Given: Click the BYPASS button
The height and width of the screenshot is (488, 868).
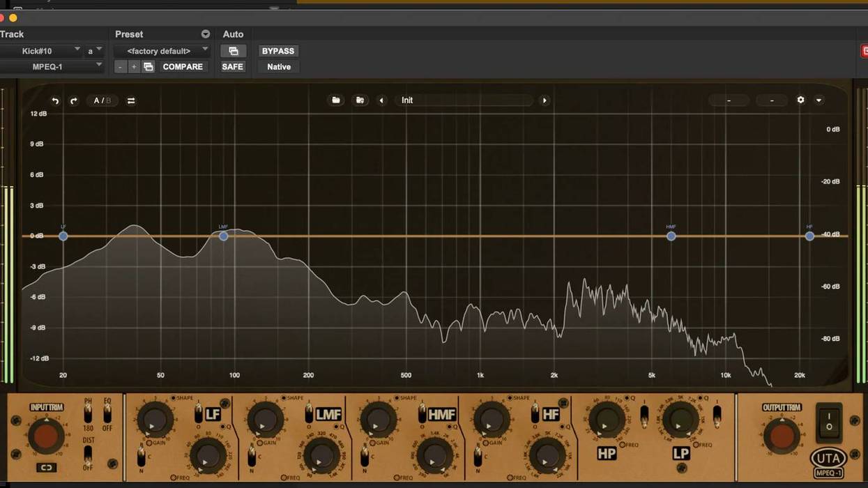Looking at the screenshot, I should 278,51.
